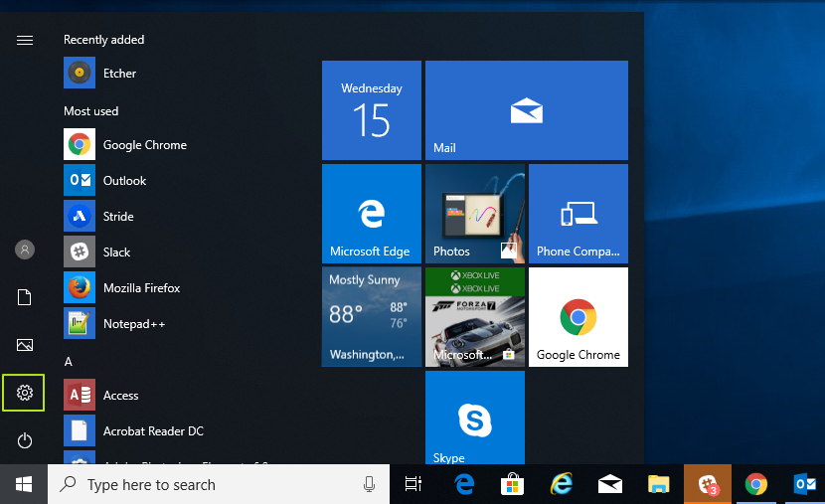Open Task View on the taskbar
825x504 pixels.
pyautogui.click(x=412, y=485)
